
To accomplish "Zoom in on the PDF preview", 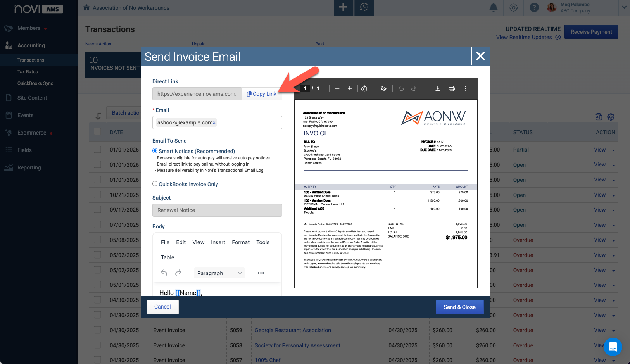I will click(x=349, y=88).
